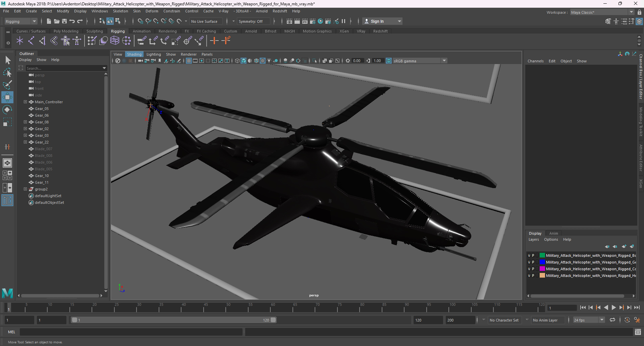Click the orange layer color swatch
The image size is (644, 346).
click(542, 276)
